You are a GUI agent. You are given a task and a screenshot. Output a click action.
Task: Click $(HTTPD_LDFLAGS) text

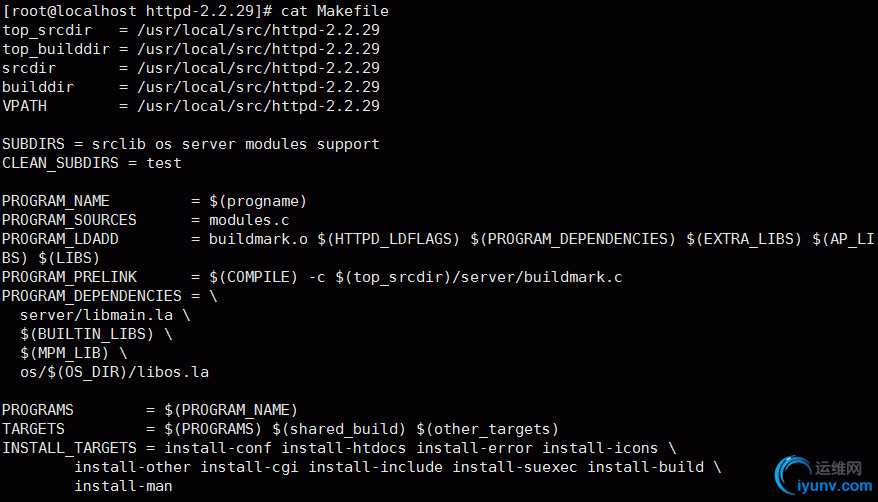click(389, 239)
